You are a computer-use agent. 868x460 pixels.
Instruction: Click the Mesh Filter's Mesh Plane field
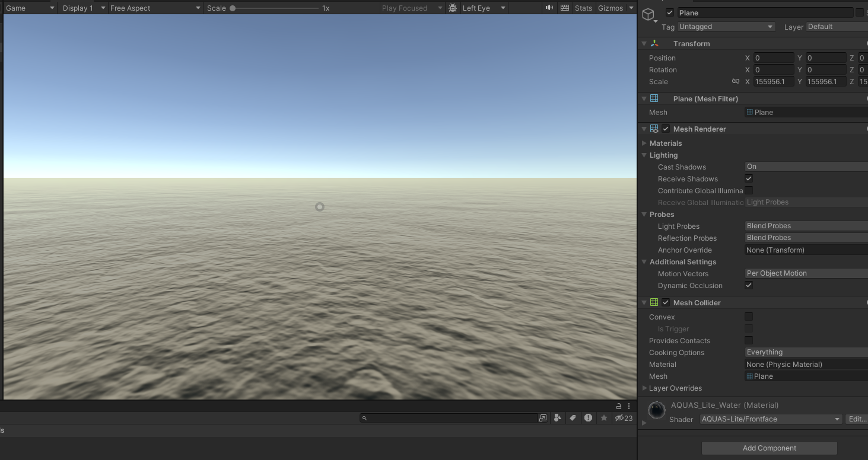pyautogui.click(x=806, y=112)
